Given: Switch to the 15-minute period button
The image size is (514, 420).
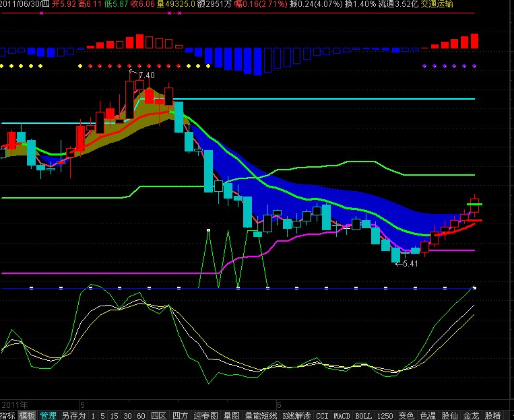Looking at the screenshot, I should pos(114,416).
